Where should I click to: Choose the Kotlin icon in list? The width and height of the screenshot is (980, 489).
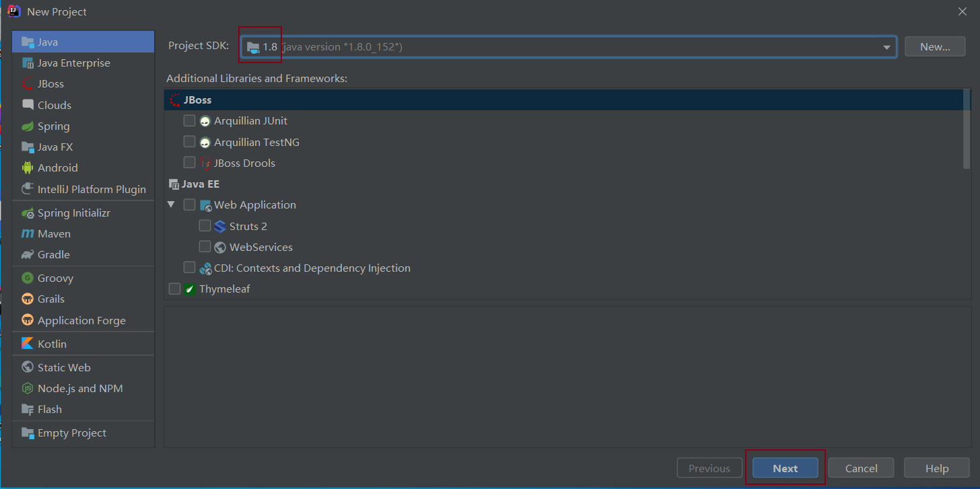click(28, 344)
